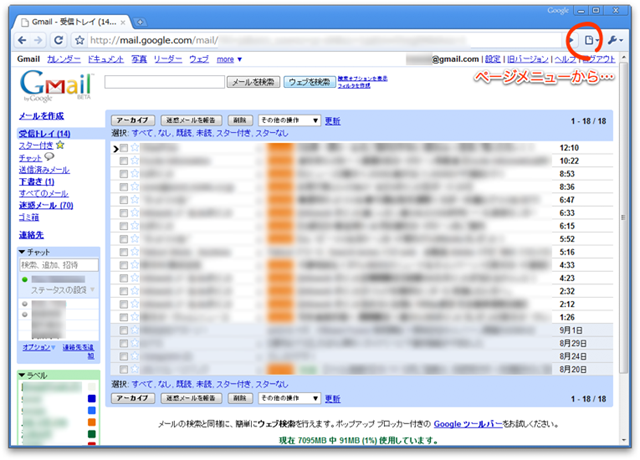This screenshot has height=460, width=640.
Task: Tick the checkbox for the 12:10 email
Action: pos(124,148)
